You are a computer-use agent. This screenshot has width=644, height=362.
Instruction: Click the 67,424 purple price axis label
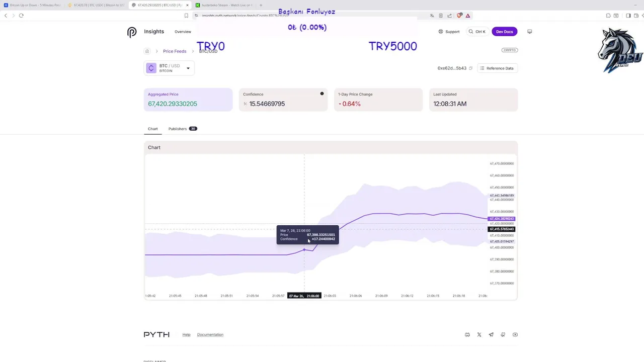502,219
